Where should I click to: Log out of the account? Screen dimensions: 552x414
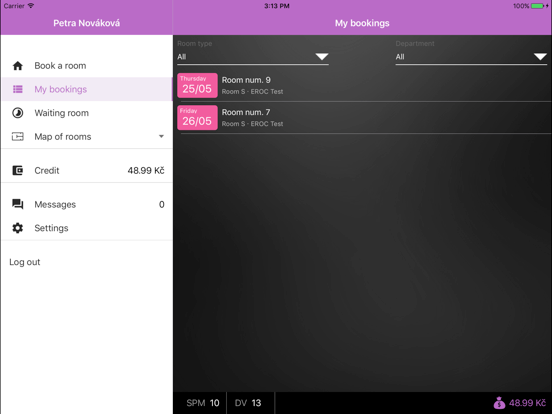(x=25, y=262)
